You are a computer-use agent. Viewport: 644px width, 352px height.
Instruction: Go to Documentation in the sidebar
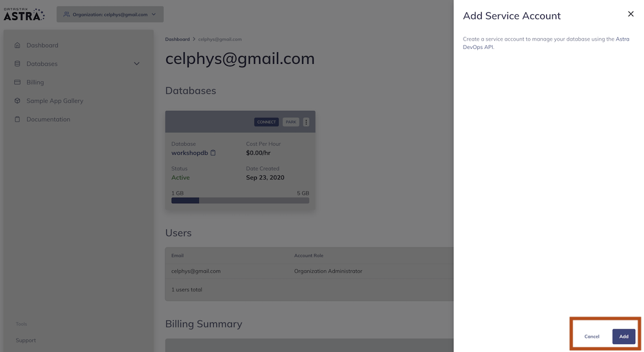coord(48,119)
